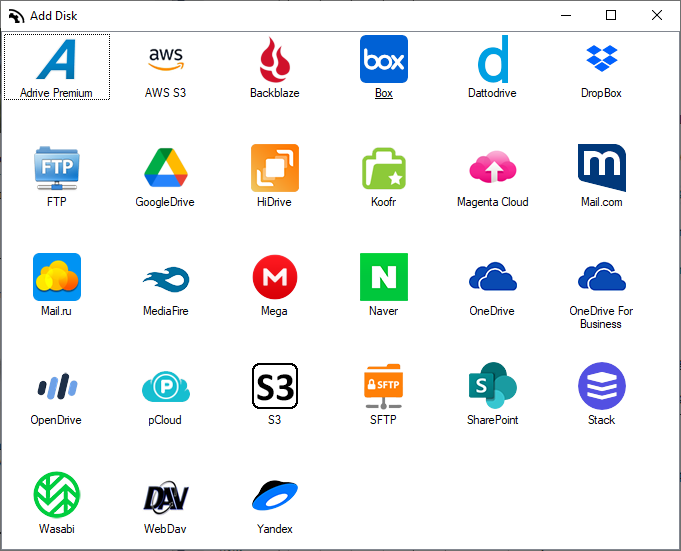Click the underlined Box label
The height and width of the screenshot is (551, 681).
383,93
